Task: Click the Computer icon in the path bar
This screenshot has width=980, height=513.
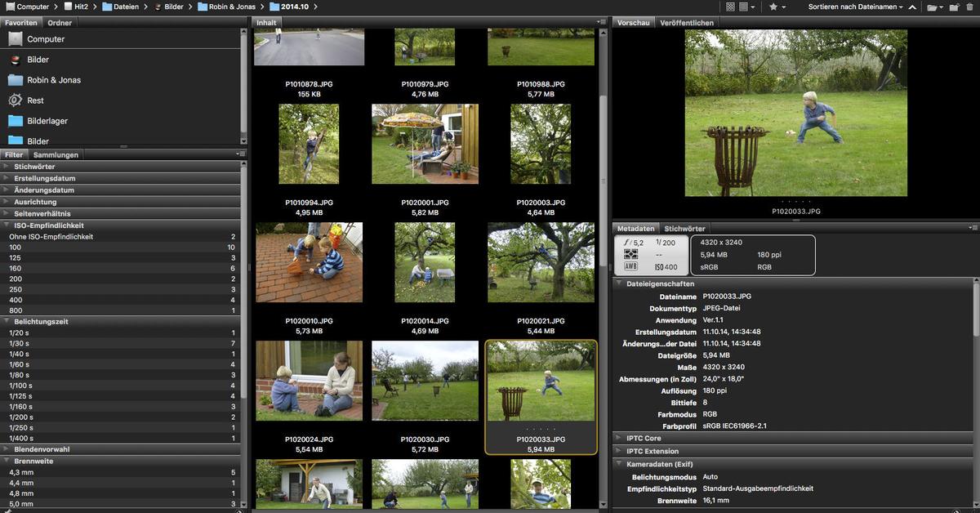Action: [10, 7]
